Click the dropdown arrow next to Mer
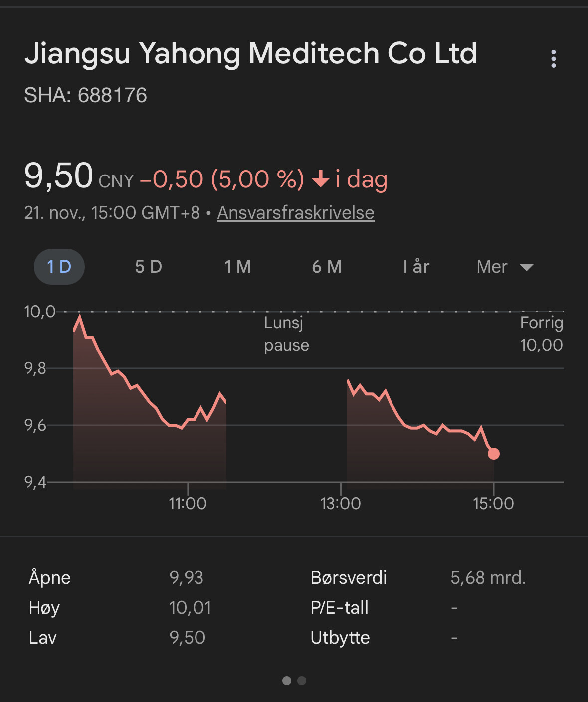588x702 pixels. pos(526,267)
